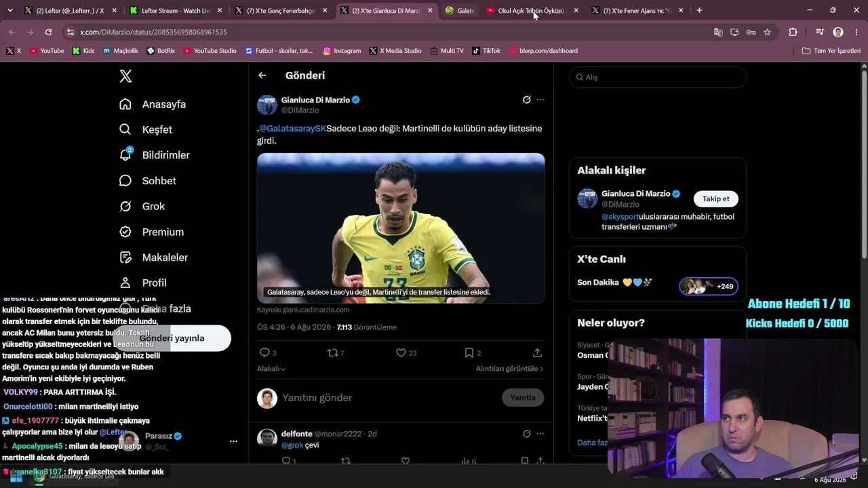Click the Gönderi yayınla post button

[172, 338]
